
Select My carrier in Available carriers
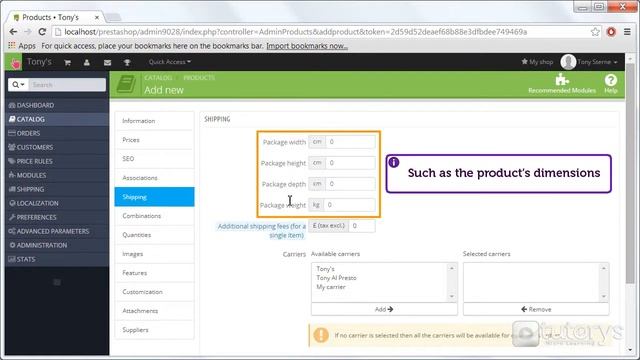331,287
